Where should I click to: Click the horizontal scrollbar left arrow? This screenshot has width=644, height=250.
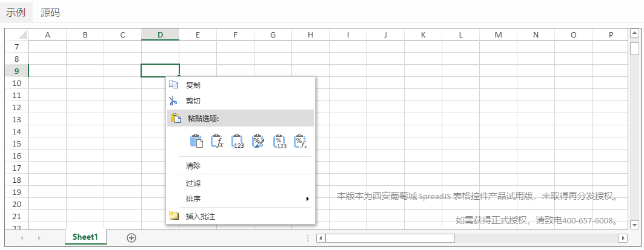pos(320,238)
